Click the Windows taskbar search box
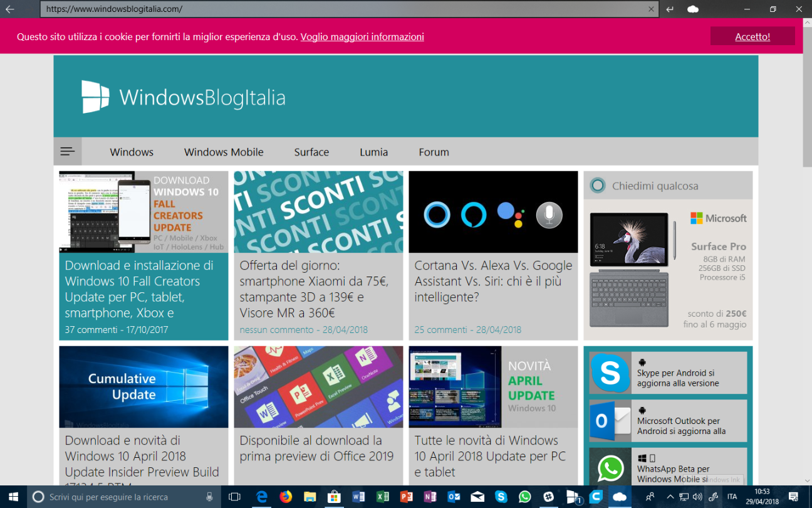The width and height of the screenshot is (812, 508). click(124, 497)
